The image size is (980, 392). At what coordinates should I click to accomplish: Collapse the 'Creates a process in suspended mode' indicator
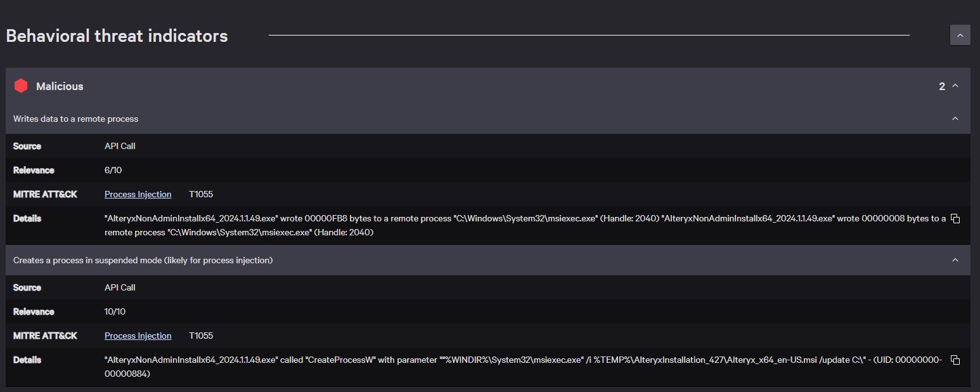[955, 260]
